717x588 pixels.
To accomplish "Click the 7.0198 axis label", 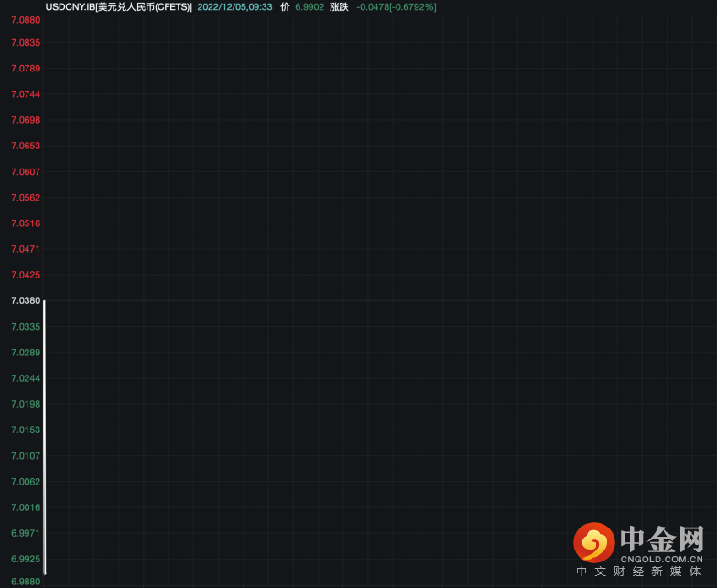I will [x=26, y=404].
